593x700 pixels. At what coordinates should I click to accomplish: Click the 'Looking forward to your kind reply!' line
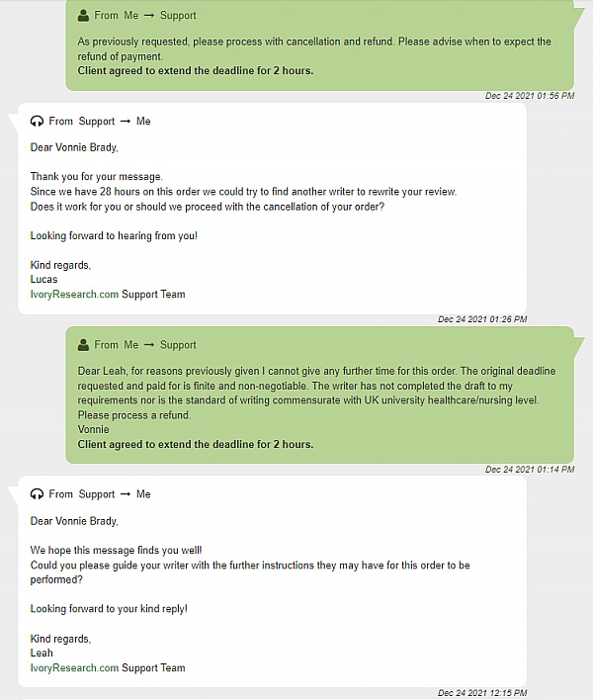click(x=109, y=609)
